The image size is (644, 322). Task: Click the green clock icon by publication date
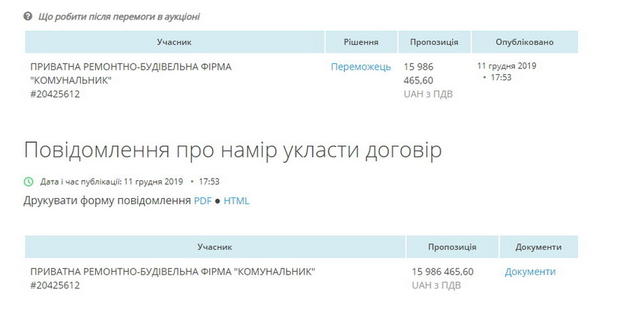(28, 182)
